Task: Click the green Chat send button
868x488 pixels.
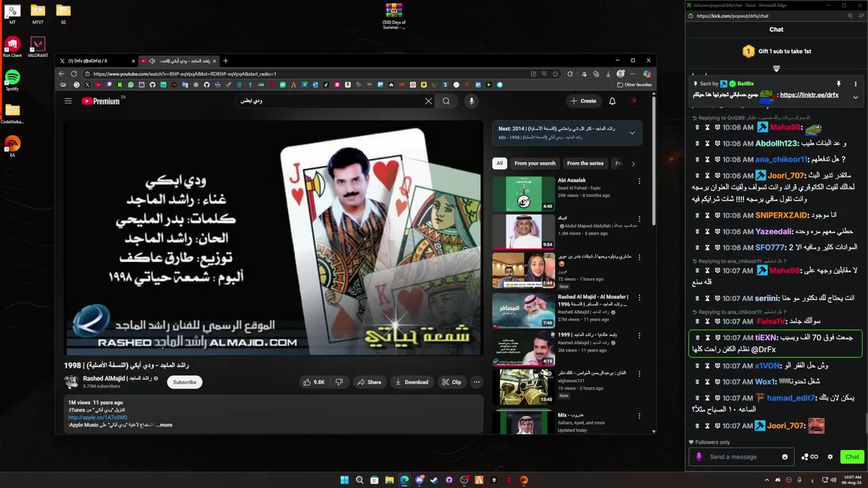Action: tap(852, 457)
